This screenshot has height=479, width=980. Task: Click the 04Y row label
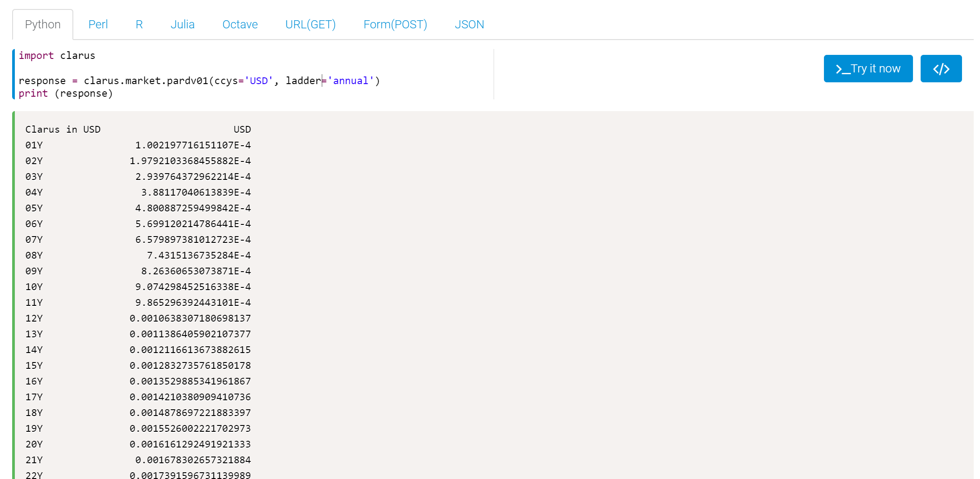click(x=34, y=192)
